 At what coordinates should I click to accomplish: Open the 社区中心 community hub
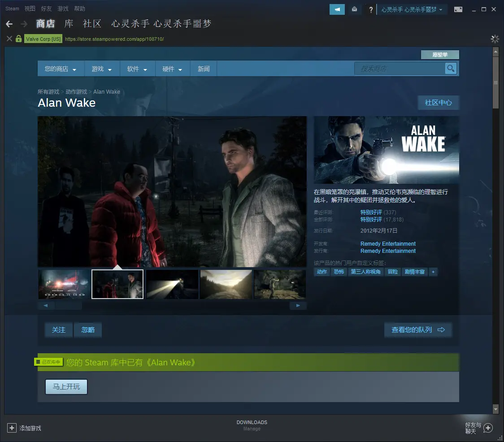coord(438,103)
